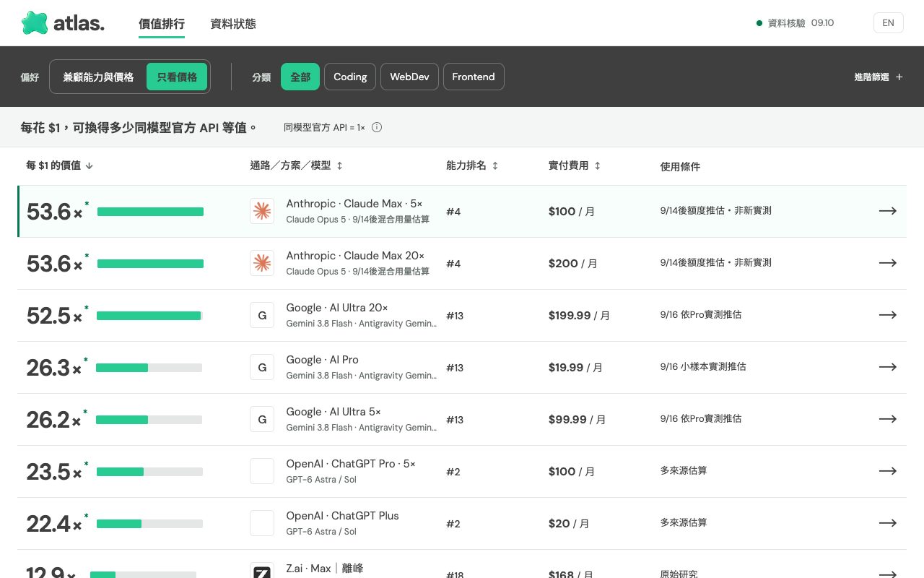Click the $199.99 / 月 price
Viewport: 924px width, 578px height.
579,316
